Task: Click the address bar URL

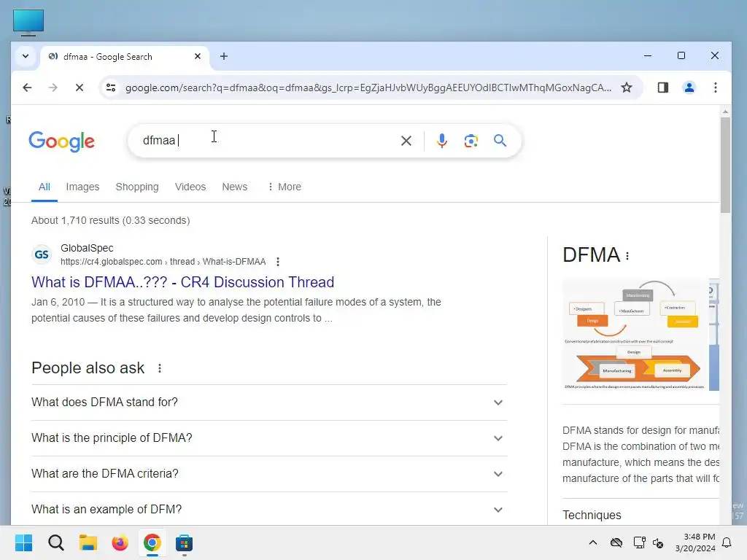Action: (x=368, y=87)
